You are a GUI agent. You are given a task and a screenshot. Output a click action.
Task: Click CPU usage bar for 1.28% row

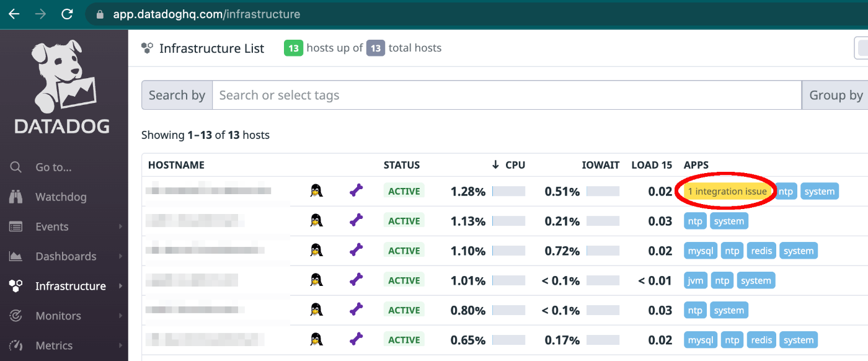click(x=508, y=191)
